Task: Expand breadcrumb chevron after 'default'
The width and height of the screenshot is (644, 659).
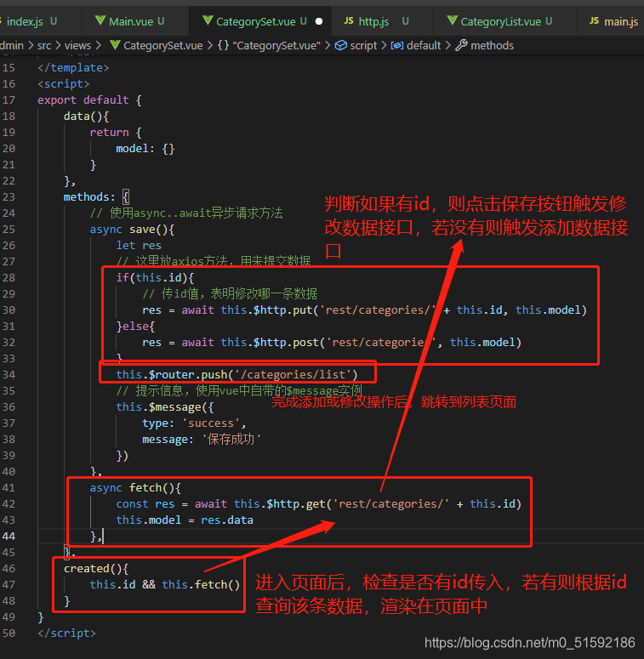Action: 448,45
